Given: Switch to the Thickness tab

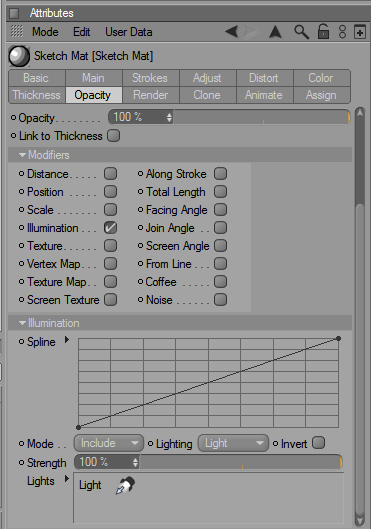Looking at the screenshot, I should 37,95.
